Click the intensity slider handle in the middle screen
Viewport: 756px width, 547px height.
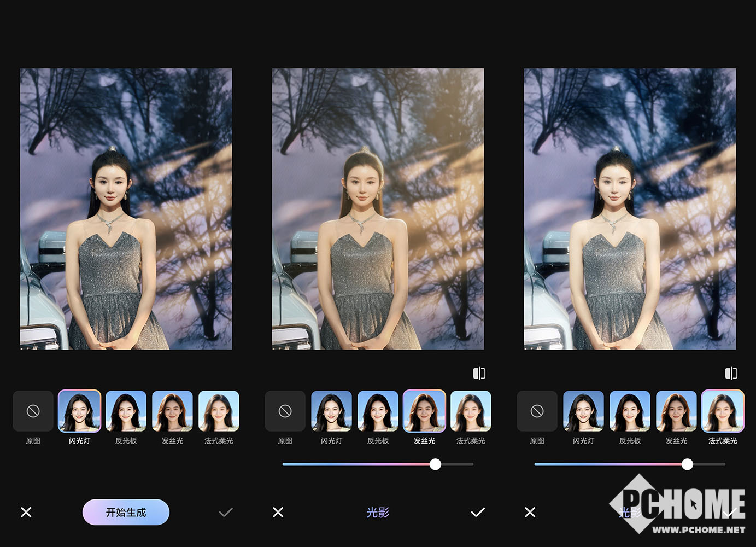pyautogui.click(x=435, y=464)
